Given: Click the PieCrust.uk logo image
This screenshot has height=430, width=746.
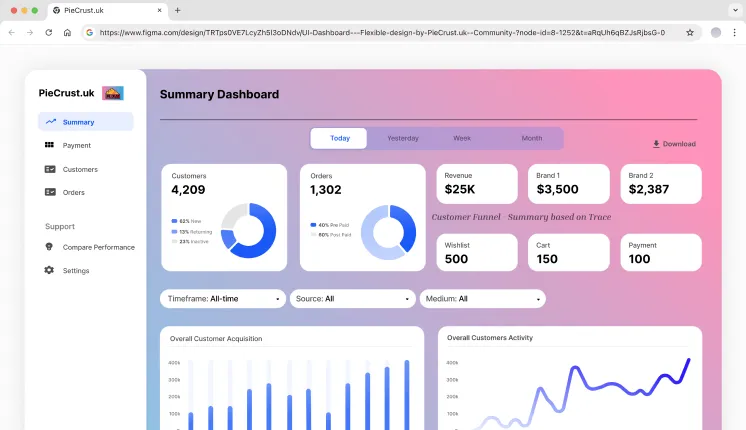Looking at the screenshot, I should [113, 93].
